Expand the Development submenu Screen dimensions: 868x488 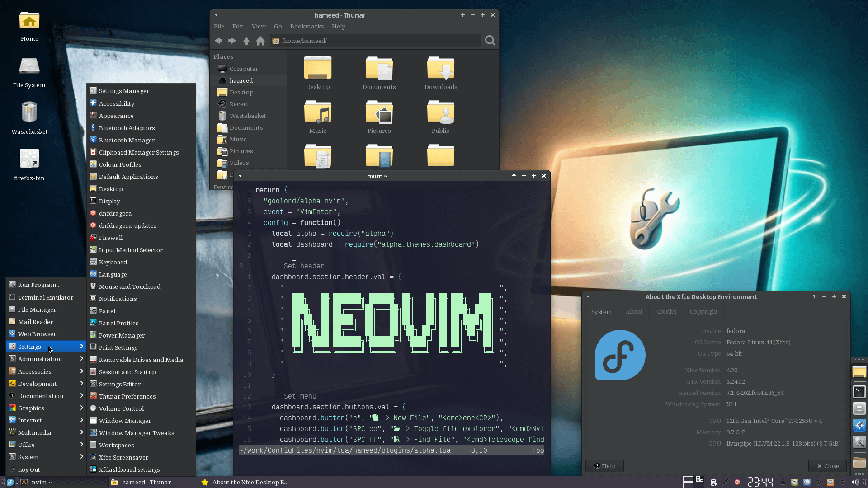[46, 384]
